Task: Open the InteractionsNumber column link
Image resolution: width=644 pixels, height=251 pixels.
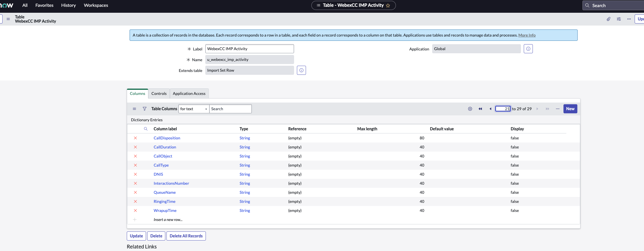Action: coord(171,183)
